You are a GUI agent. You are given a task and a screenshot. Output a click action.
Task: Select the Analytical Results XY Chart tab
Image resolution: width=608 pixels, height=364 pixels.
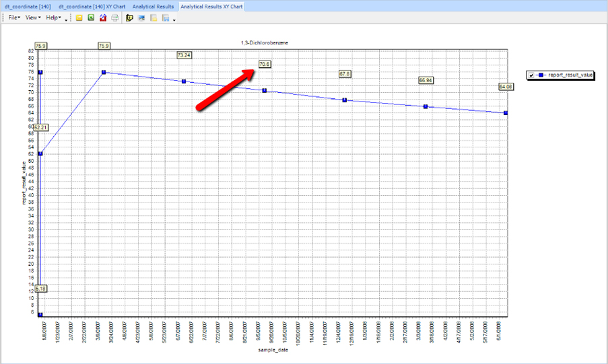coord(211,7)
